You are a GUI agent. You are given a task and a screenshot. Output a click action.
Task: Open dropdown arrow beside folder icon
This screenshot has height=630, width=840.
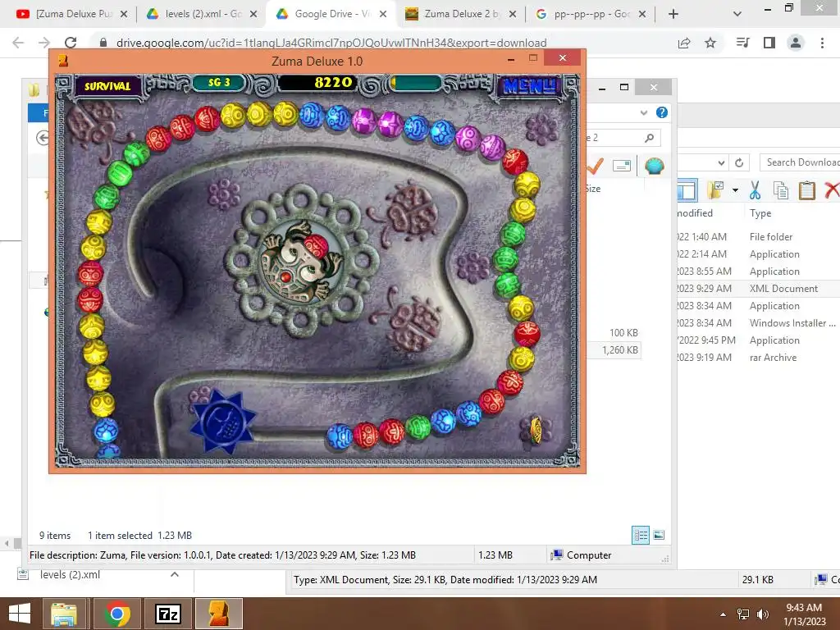coord(735,190)
